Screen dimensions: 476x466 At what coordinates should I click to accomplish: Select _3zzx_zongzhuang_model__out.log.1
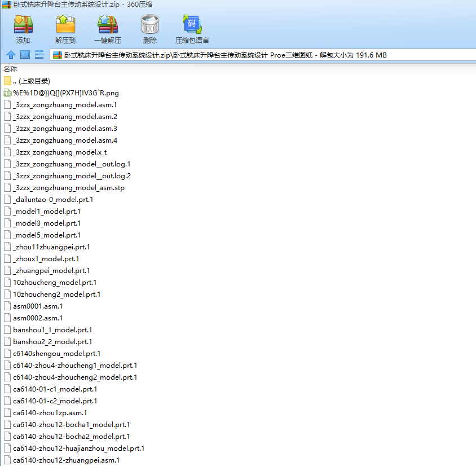coord(67,164)
